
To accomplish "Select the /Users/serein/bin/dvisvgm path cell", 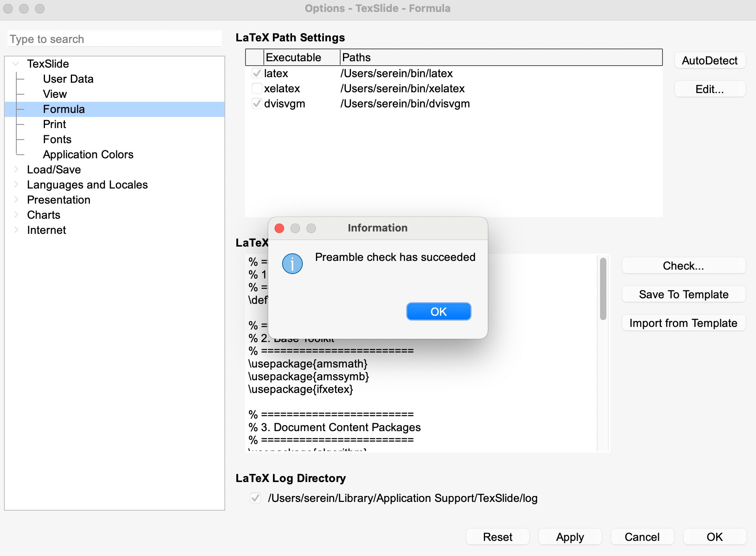I will coord(405,103).
